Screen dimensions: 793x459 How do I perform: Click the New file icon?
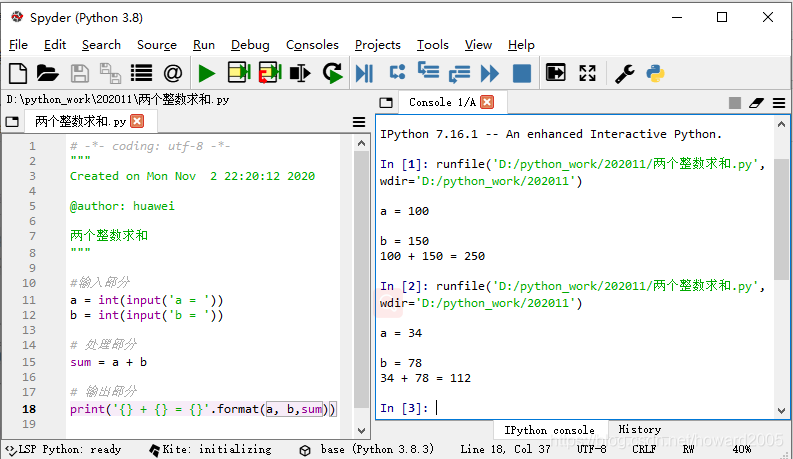(x=18, y=73)
